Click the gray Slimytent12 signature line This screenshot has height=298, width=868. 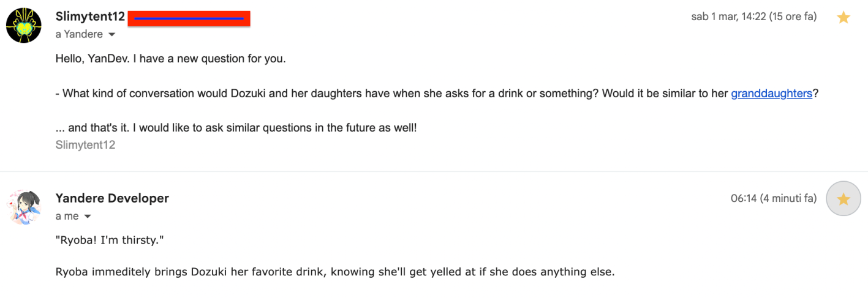[x=85, y=145]
